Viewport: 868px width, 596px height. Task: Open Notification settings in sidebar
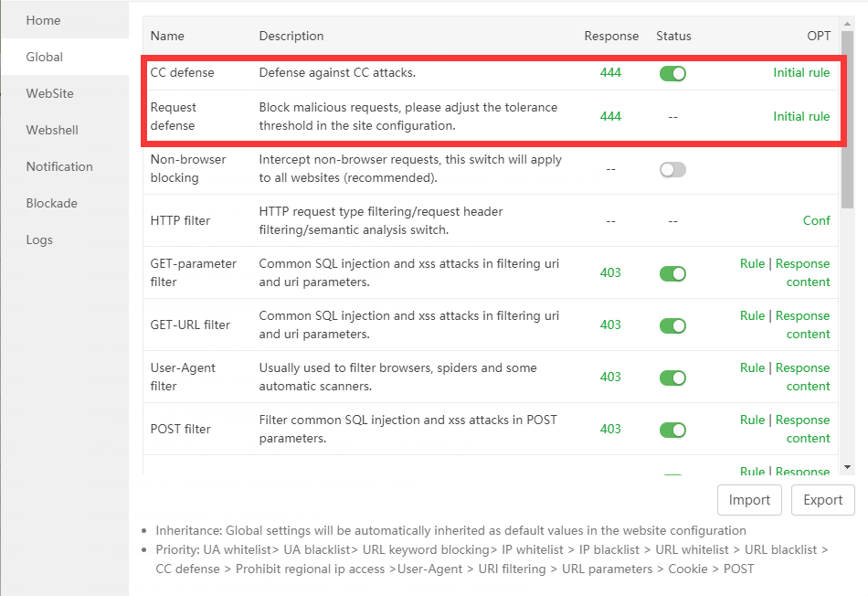pyautogui.click(x=59, y=166)
